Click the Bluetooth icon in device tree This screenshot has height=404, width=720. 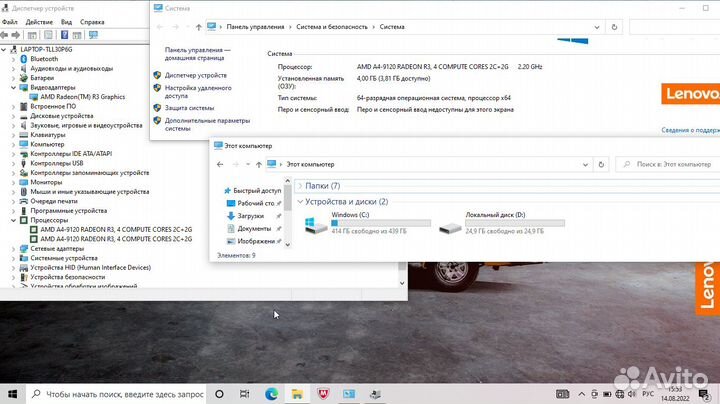pos(24,59)
